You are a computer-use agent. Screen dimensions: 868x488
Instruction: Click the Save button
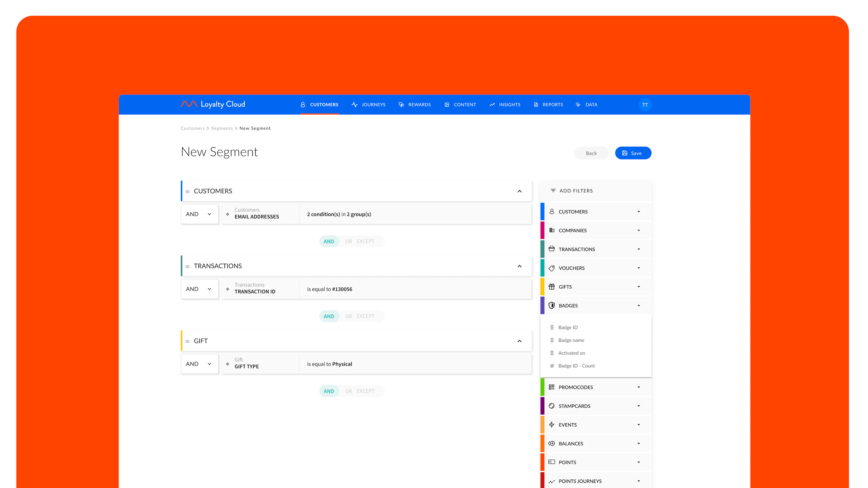pos(633,153)
